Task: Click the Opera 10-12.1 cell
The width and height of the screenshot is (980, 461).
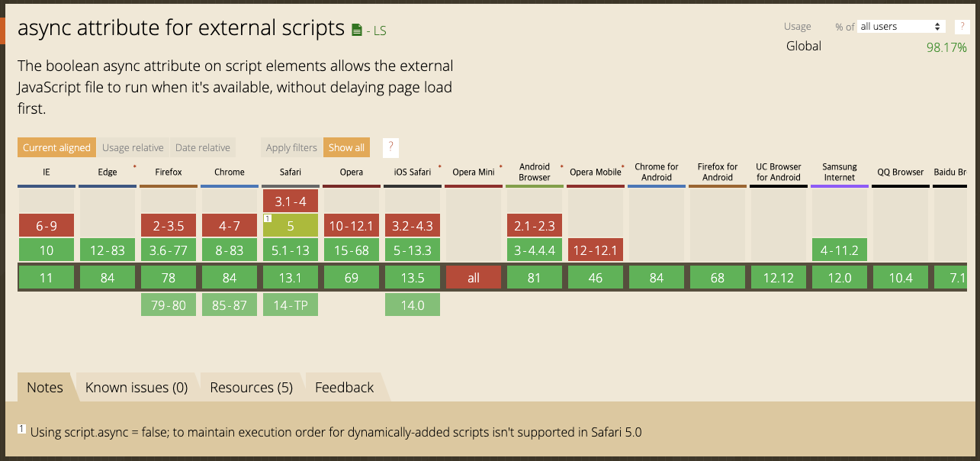Action: click(x=352, y=225)
